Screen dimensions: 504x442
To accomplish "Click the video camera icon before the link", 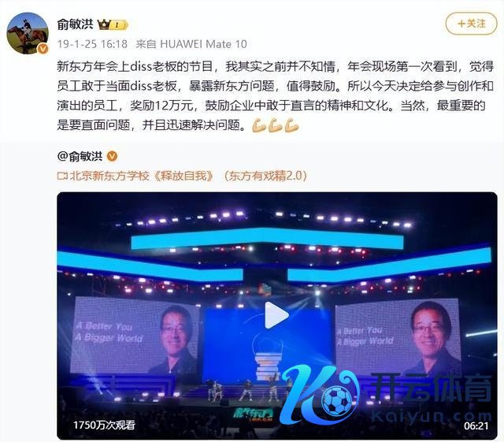I will 62,176.
